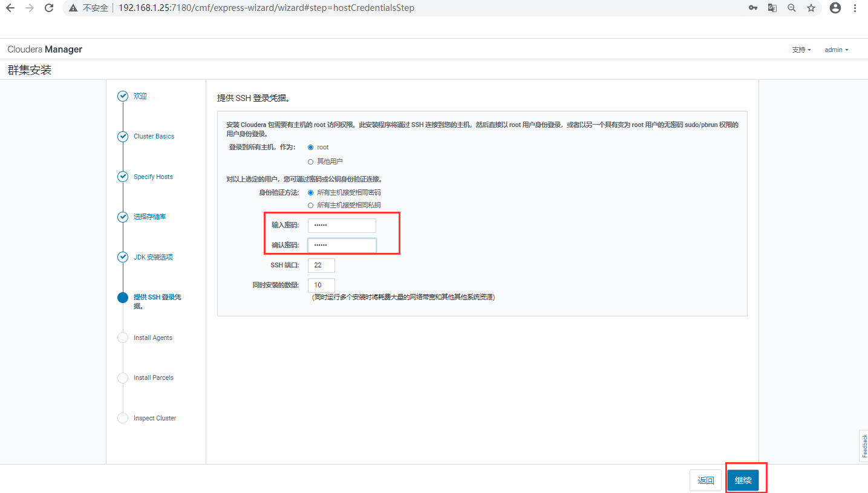The image size is (868, 493).
Task: Go to the 欢迎 wizard step
Action: pyautogui.click(x=140, y=96)
